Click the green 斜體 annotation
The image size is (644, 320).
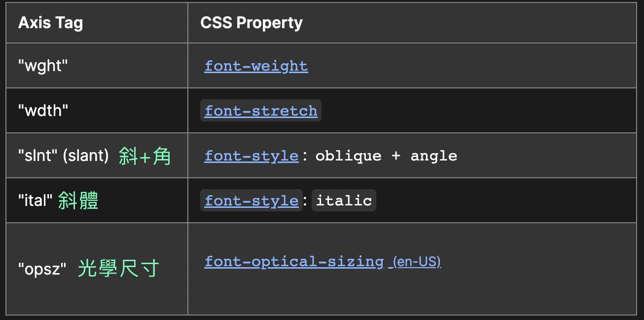[x=78, y=200]
